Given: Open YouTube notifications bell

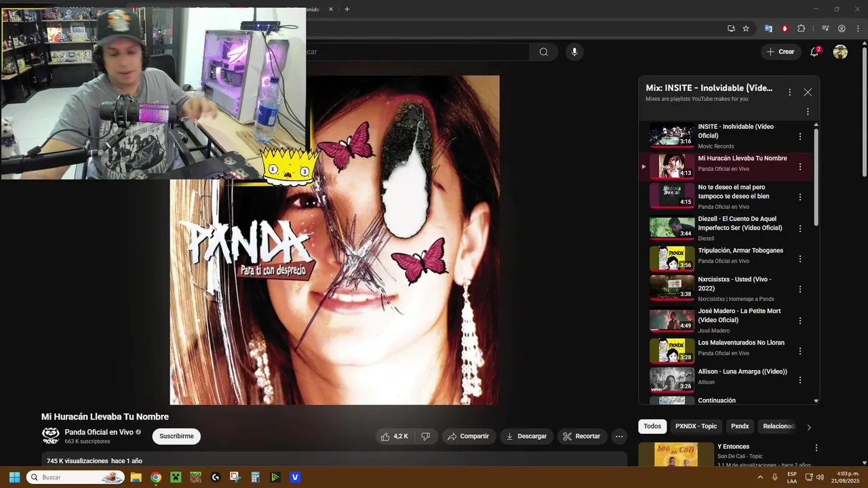Looking at the screenshot, I should coord(815,52).
